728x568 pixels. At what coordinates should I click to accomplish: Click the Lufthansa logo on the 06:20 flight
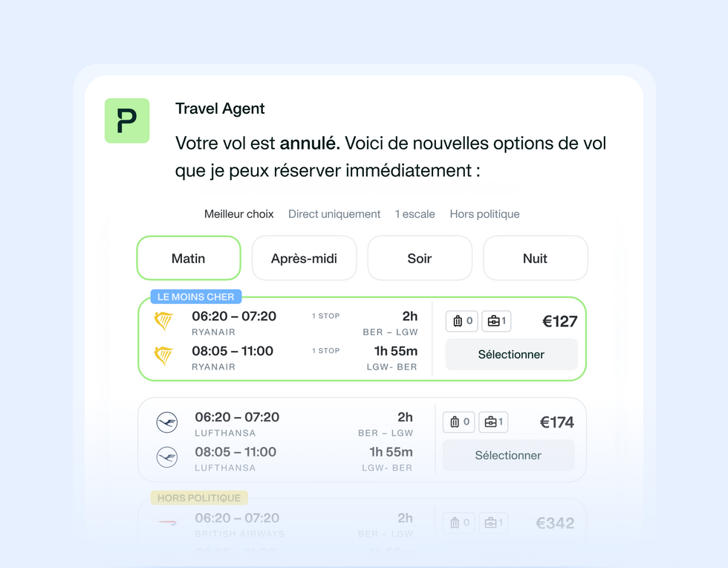tap(167, 422)
